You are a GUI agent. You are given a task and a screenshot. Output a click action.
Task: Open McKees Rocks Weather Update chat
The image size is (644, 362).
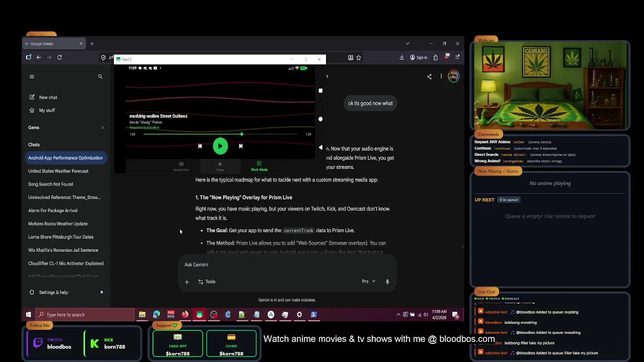point(58,224)
